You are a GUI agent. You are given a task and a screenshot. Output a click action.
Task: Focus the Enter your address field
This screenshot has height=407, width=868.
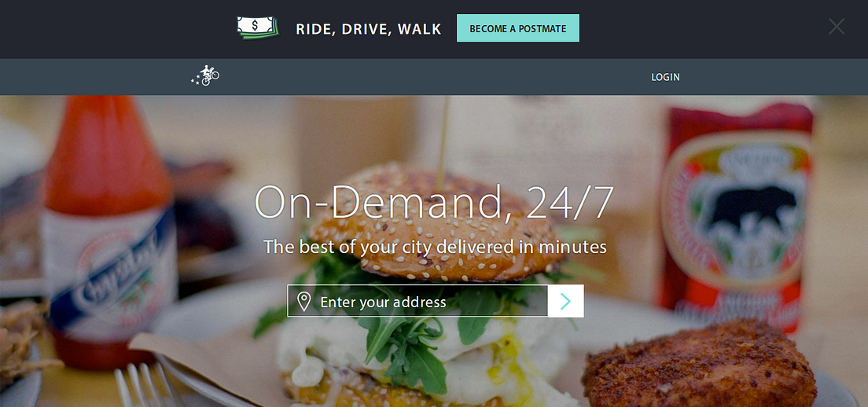point(417,301)
